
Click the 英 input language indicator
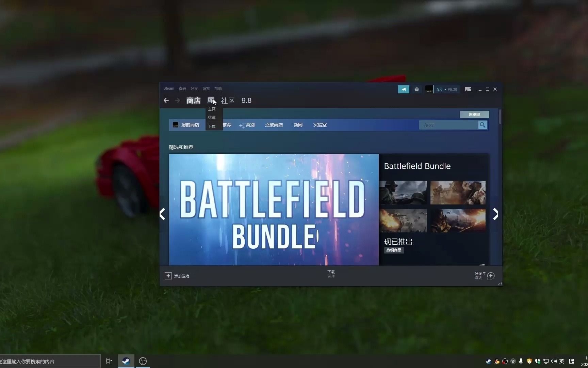pos(562,361)
